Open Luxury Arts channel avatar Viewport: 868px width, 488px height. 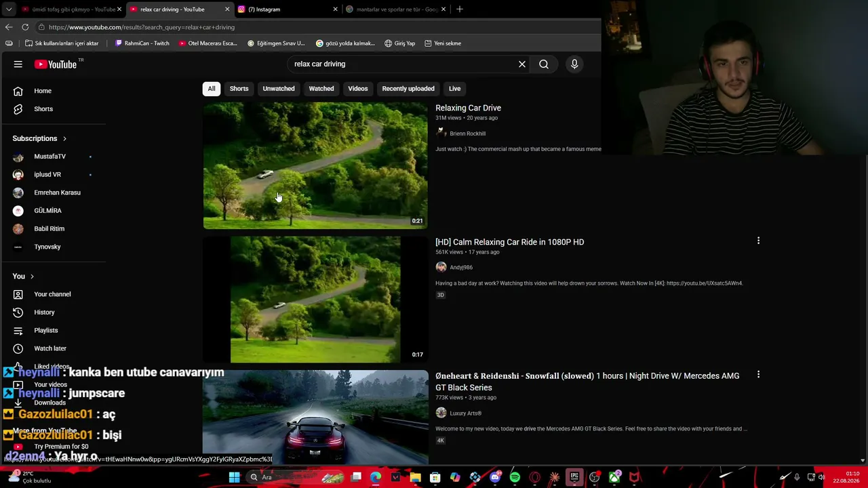[x=441, y=413]
